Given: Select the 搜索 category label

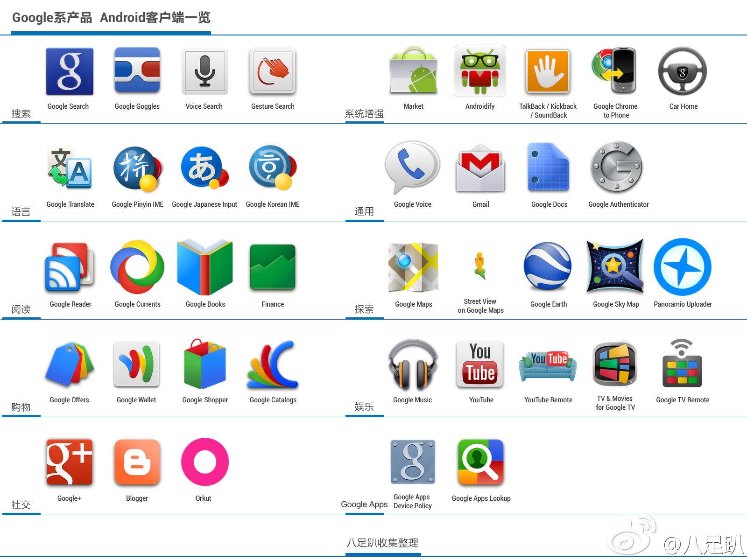Looking at the screenshot, I should (21, 114).
